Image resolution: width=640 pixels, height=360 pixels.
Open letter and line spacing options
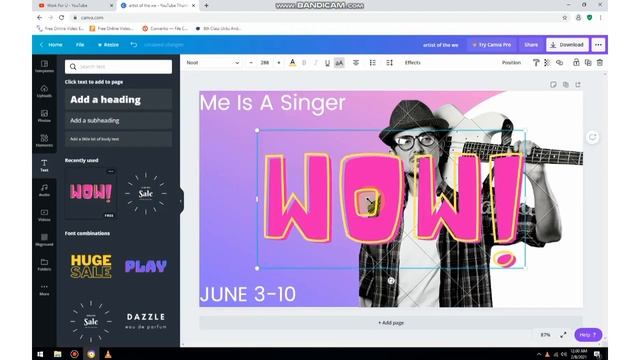tap(389, 62)
